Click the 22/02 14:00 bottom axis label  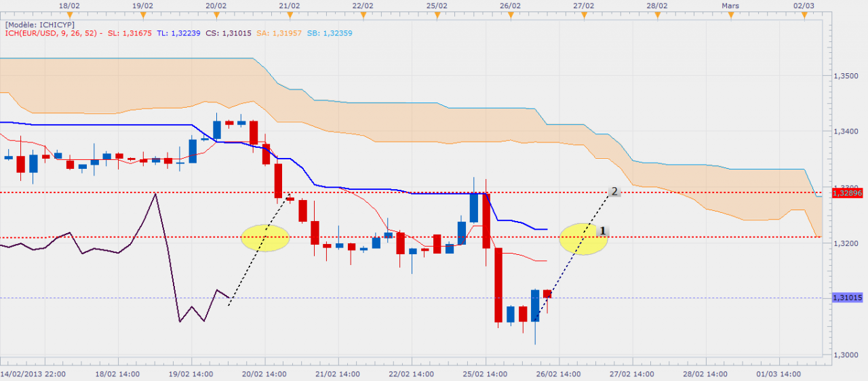412,374
